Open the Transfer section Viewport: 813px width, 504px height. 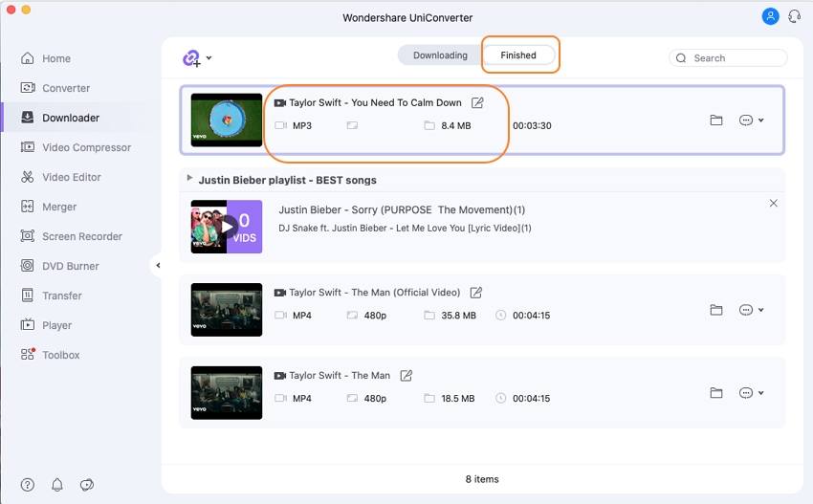click(x=51, y=296)
